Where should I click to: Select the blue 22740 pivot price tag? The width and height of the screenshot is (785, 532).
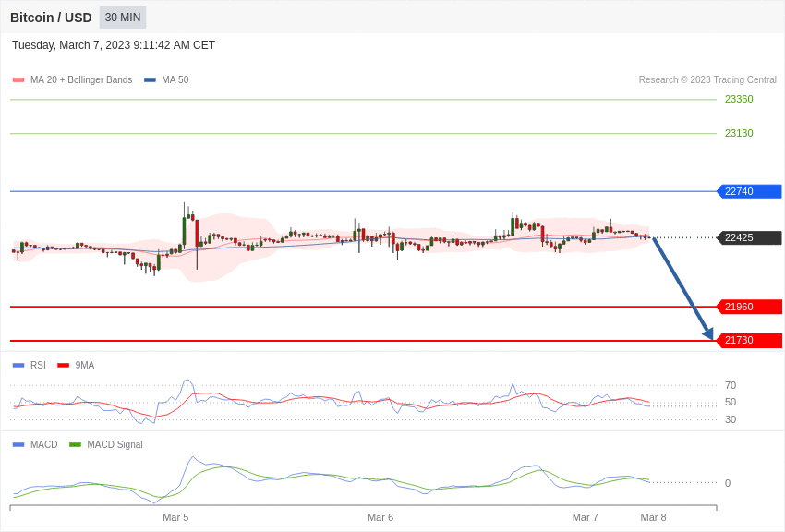pyautogui.click(x=750, y=191)
